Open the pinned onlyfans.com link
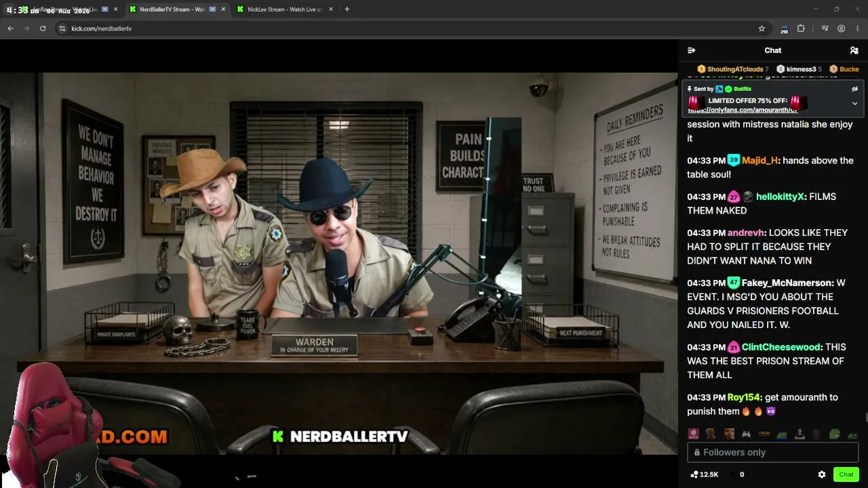The height and width of the screenshot is (488, 868). [x=742, y=110]
